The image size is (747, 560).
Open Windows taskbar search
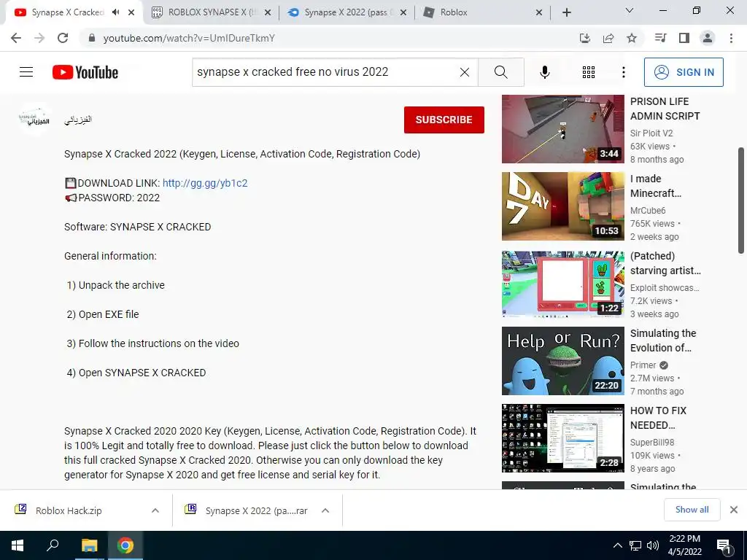(53, 545)
